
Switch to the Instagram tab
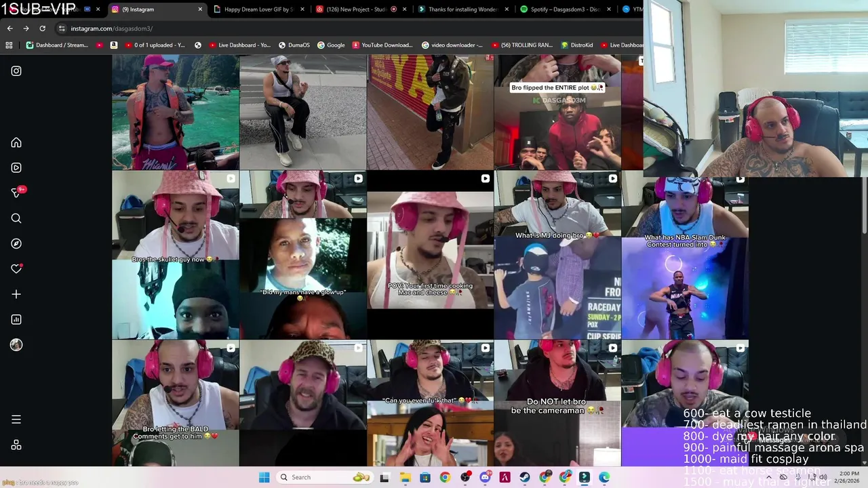pyautogui.click(x=156, y=9)
